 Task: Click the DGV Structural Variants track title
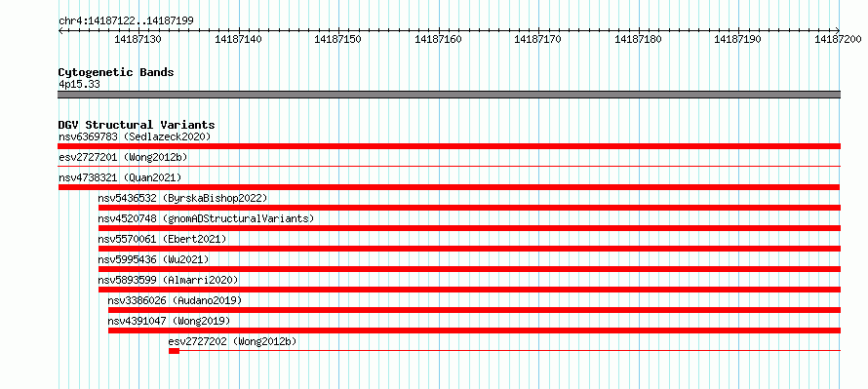[x=137, y=125]
